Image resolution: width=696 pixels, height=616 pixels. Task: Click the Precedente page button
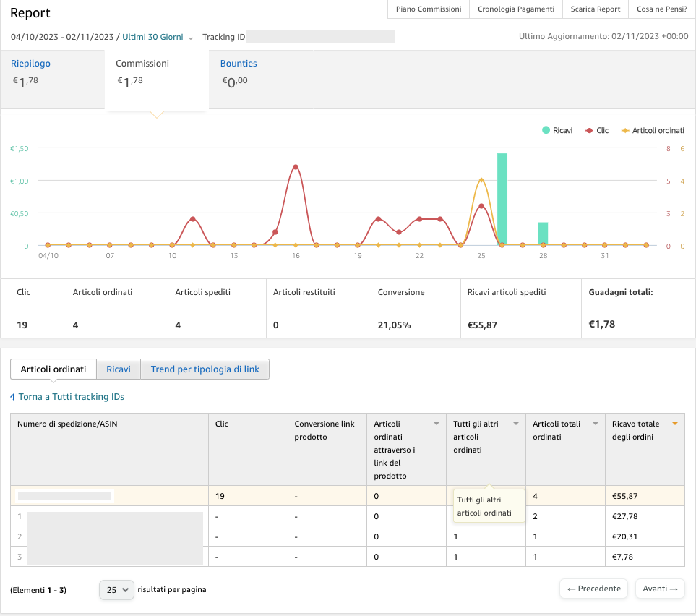[x=593, y=589]
